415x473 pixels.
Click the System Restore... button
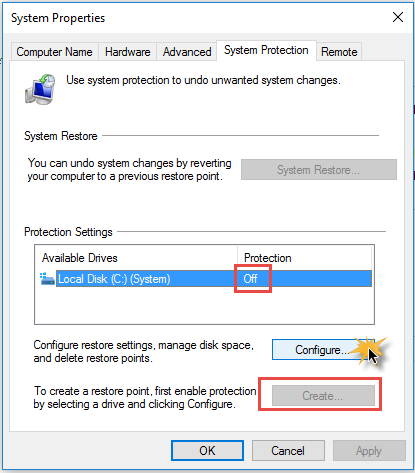pyautogui.click(x=319, y=170)
